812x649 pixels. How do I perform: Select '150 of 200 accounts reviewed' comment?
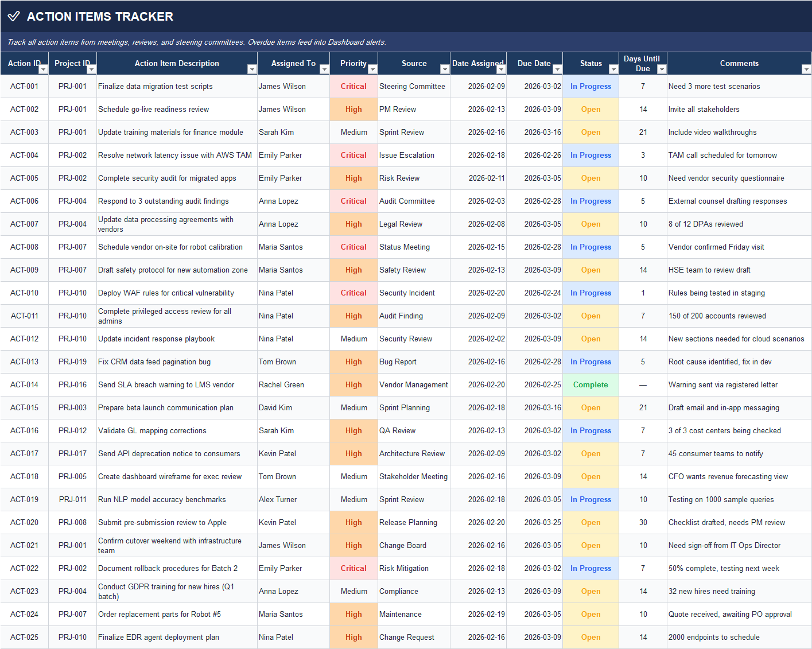[x=739, y=316]
